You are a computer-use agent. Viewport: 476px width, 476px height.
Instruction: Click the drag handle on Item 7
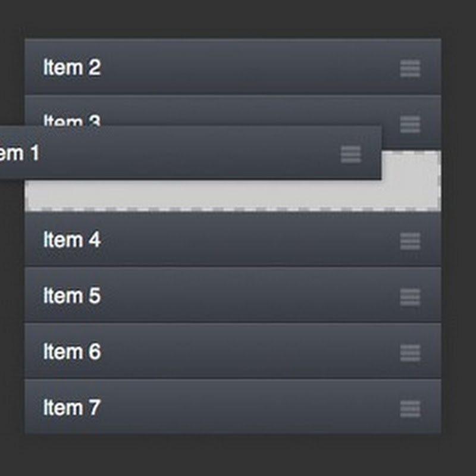[x=410, y=409]
